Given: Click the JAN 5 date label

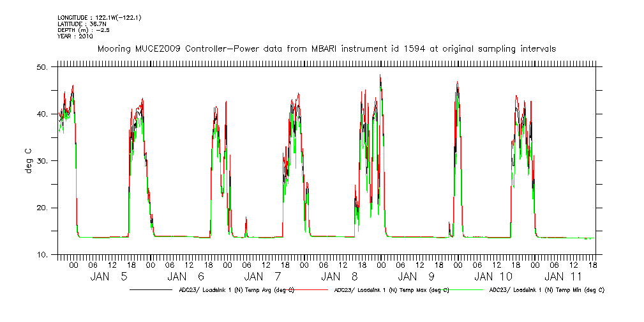Looking at the screenshot, I should 110,276.
